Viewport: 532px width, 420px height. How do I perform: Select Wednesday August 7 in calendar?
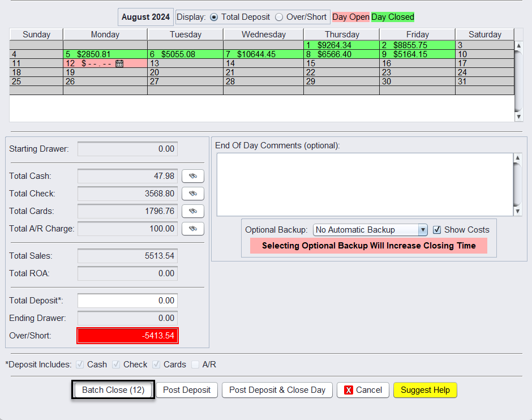[263, 54]
